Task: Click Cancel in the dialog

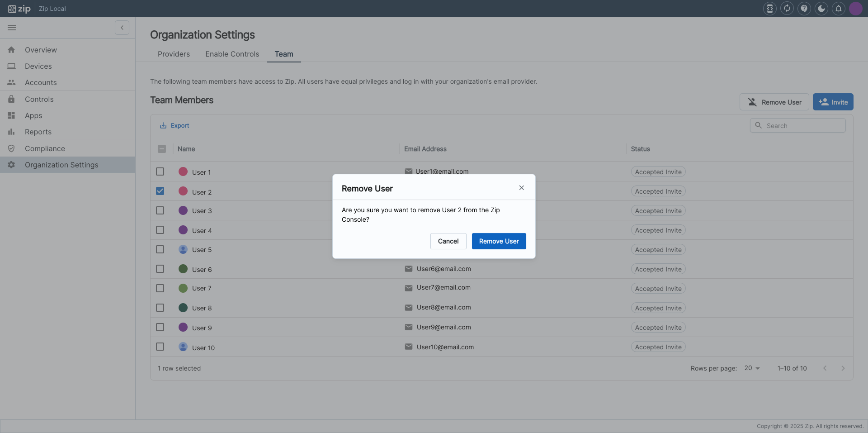Action: 448,241
